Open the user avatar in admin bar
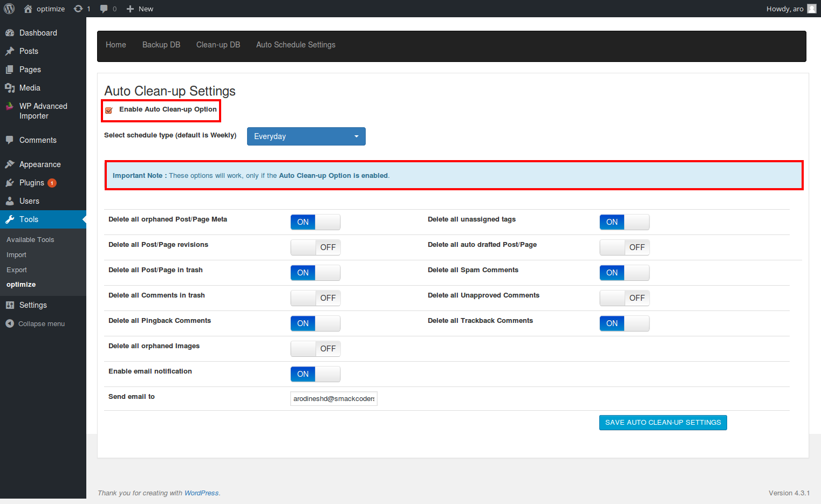Viewport: 821px width, 504px height. click(812, 9)
